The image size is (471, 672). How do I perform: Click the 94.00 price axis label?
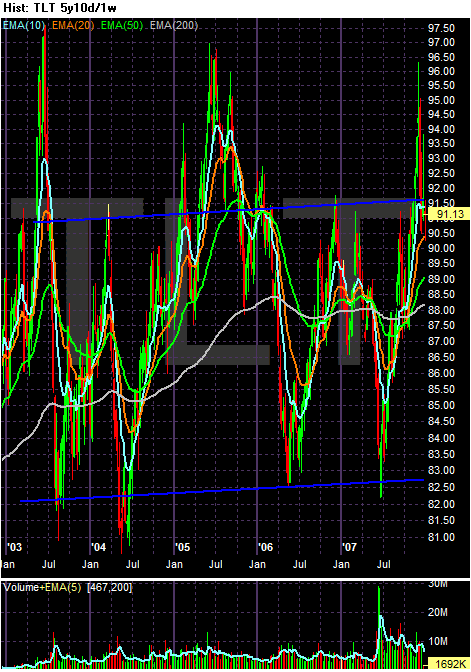441,129
